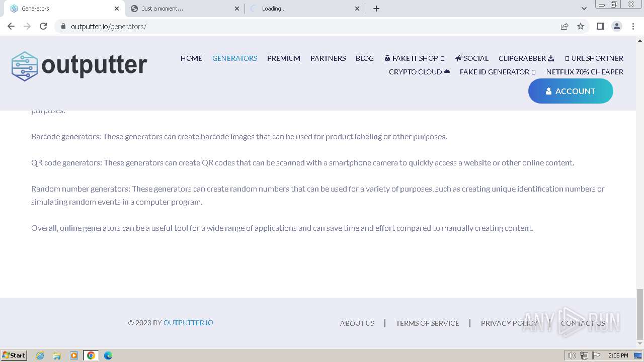The width and height of the screenshot is (644, 362).
Task: Click the 'Overall, online generators' paragraph
Action: click(x=282, y=228)
